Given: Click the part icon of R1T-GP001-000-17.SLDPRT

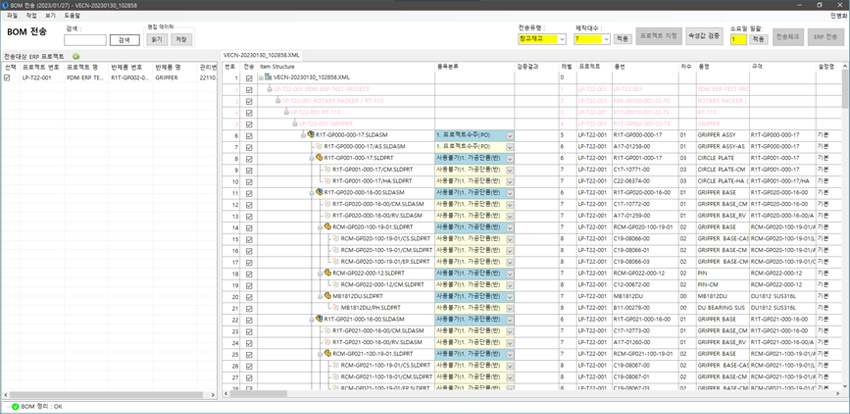Looking at the screenshot, I should coord(319,157).
